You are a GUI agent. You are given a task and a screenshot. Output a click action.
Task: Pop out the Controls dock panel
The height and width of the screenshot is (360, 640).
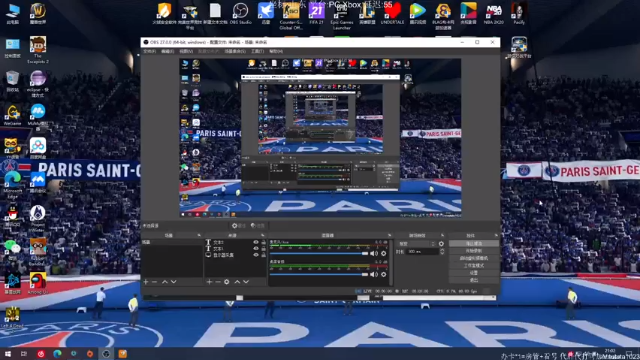pos(496,236)
